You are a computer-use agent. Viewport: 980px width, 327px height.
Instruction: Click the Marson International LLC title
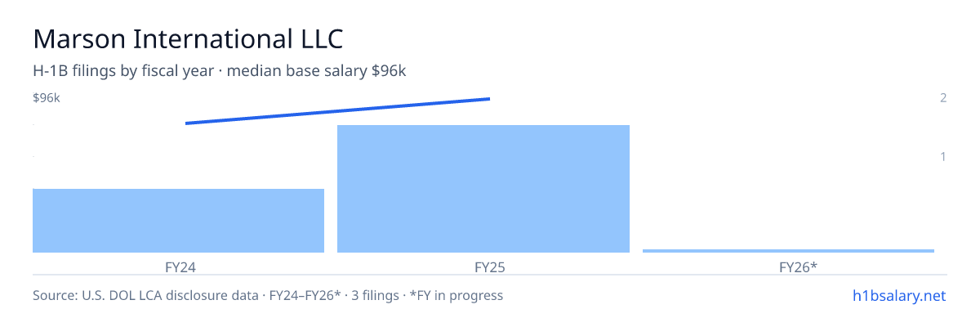(x=188, y=39)
